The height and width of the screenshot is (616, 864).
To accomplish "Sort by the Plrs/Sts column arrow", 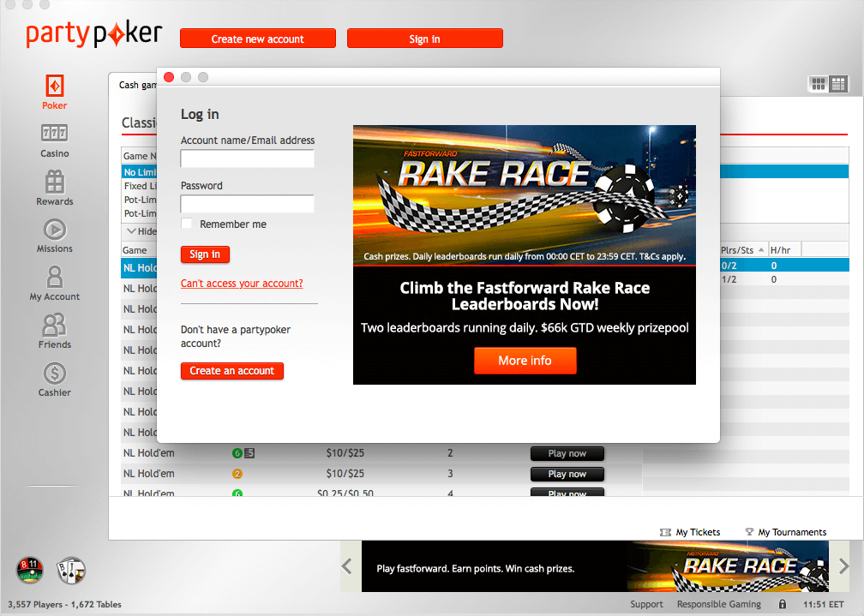I will click(761, 249).
